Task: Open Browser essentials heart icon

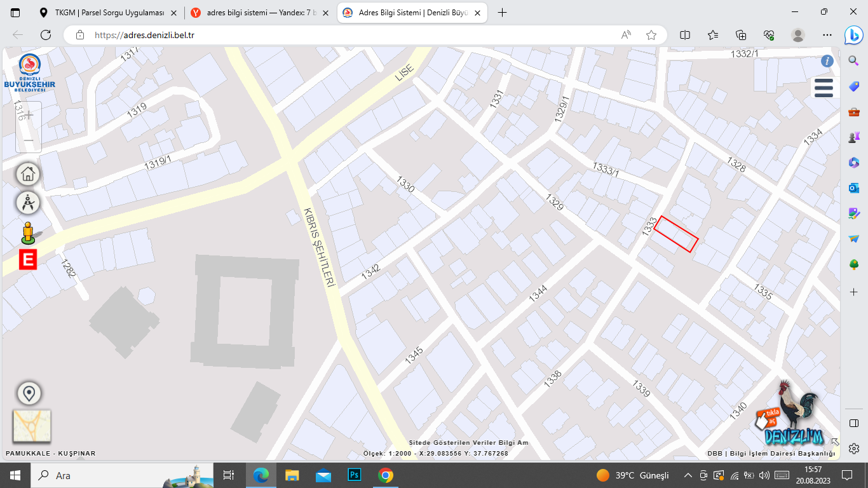Action: [x=769, y=35]
